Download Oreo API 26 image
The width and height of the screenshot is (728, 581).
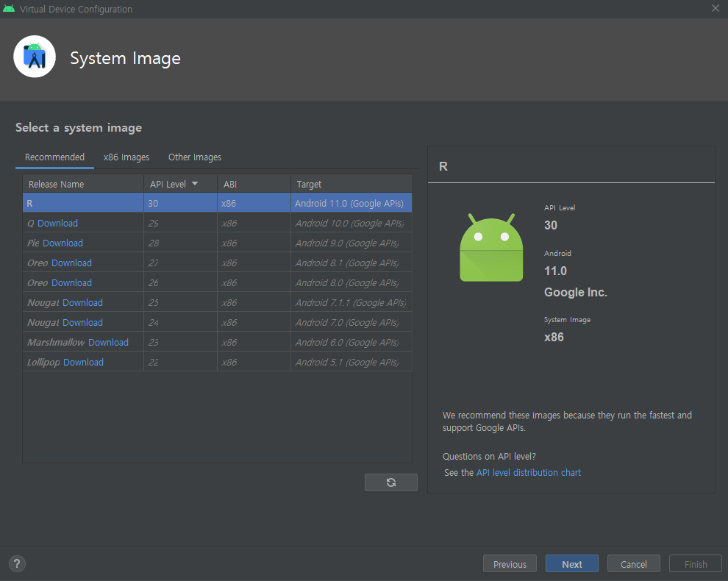(x=71, y=283)
